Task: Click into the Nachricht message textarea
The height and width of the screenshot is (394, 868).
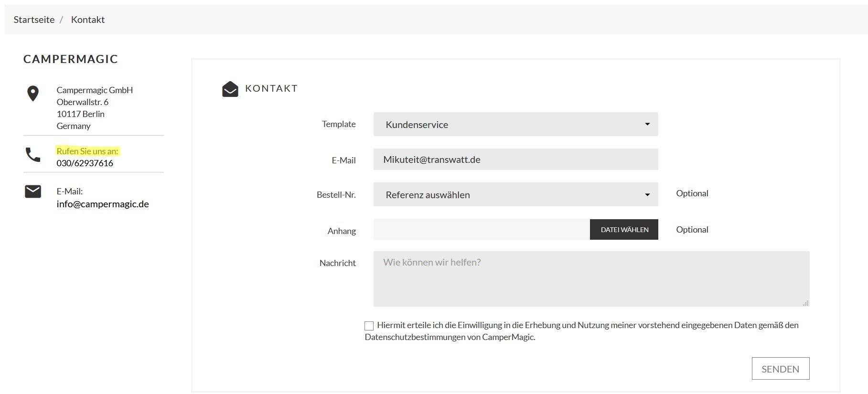Action: coord(591,279)
